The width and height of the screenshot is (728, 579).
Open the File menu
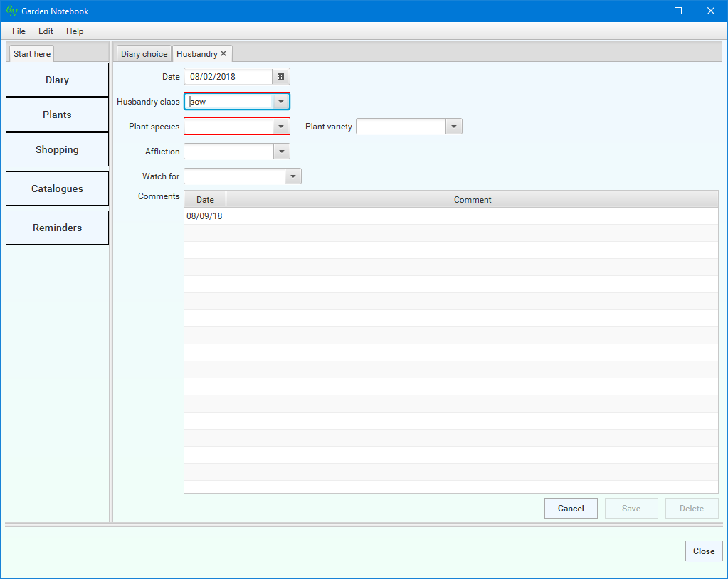point(19,31)
